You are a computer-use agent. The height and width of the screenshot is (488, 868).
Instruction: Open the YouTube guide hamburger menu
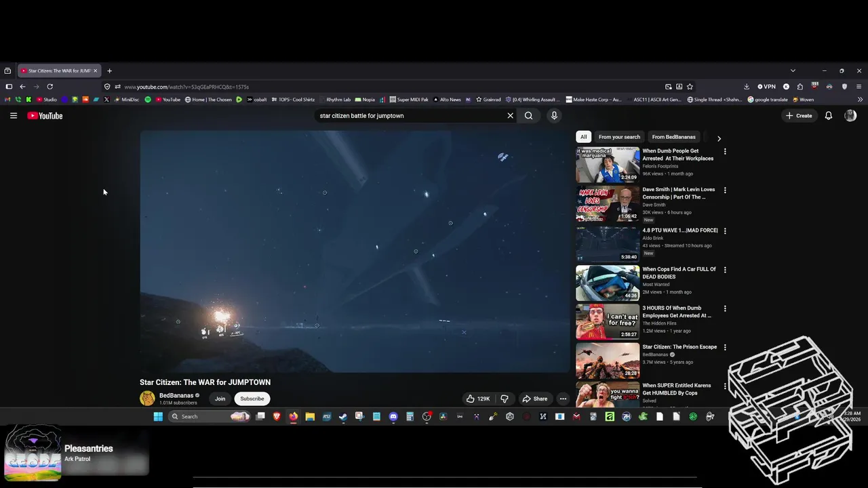13,116
